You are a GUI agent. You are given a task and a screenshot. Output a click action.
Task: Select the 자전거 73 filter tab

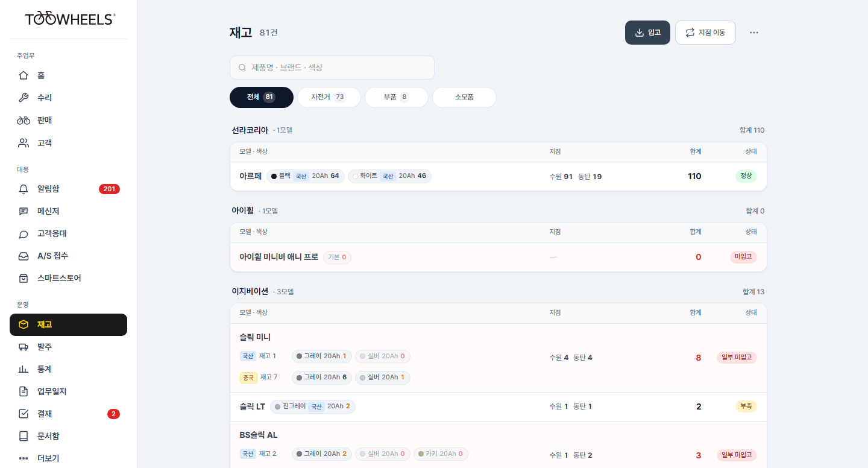click(x=329, y=97)
